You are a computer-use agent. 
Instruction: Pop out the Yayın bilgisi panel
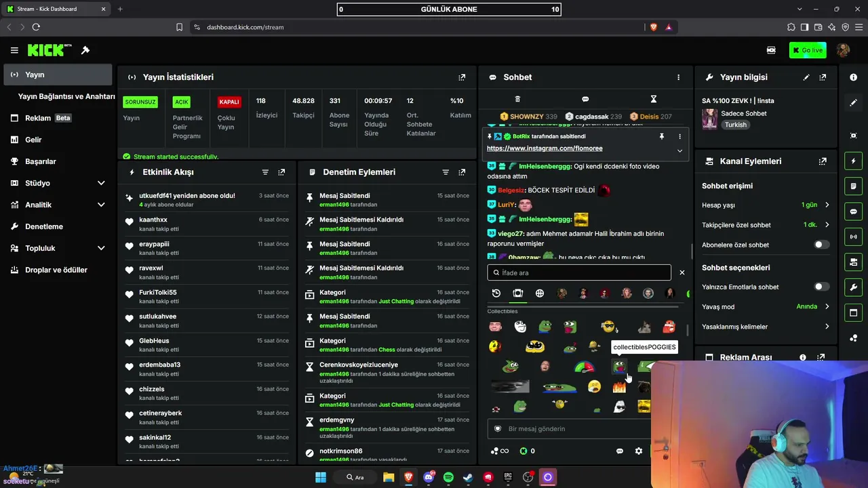click(823, 77)
